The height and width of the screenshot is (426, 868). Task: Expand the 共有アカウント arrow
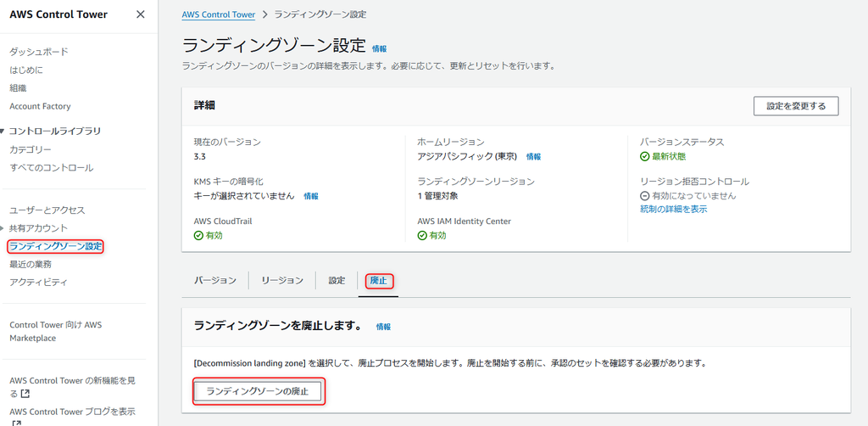(3, 227)
